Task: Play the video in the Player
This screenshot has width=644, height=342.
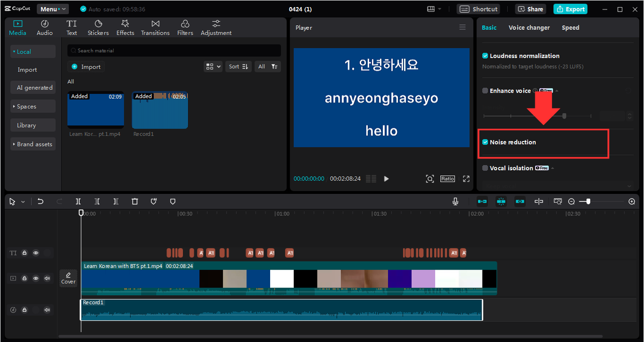Action: (x=386, y=179)
